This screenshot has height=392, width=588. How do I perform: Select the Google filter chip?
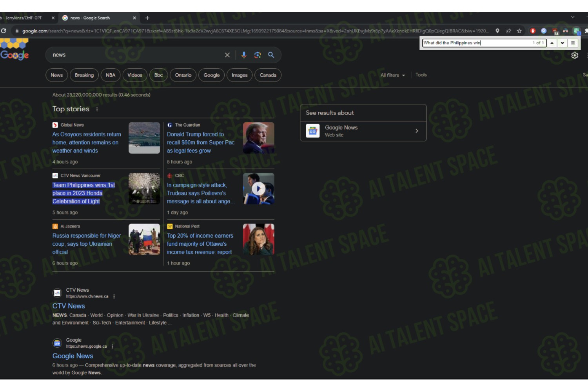[x=212, y=75]
